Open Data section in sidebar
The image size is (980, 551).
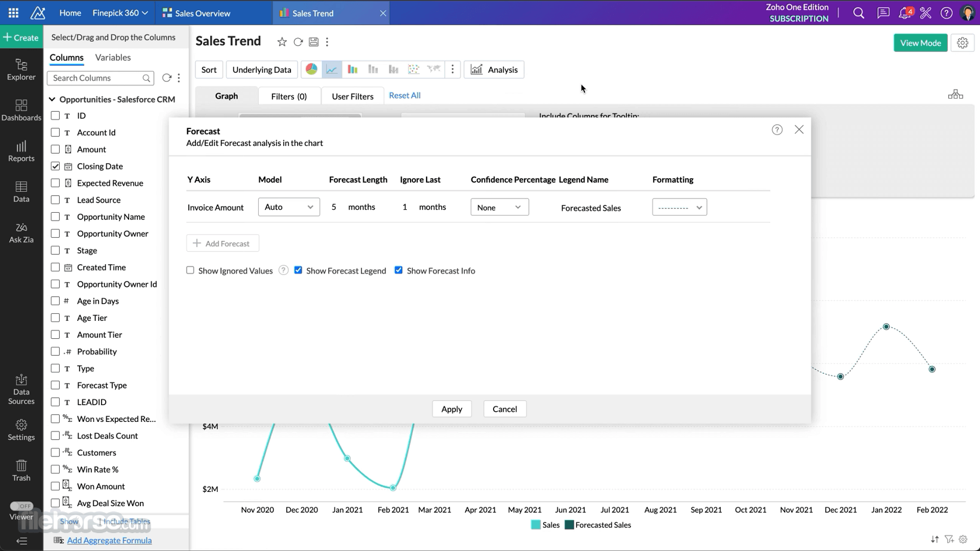(x=21, y=192)
